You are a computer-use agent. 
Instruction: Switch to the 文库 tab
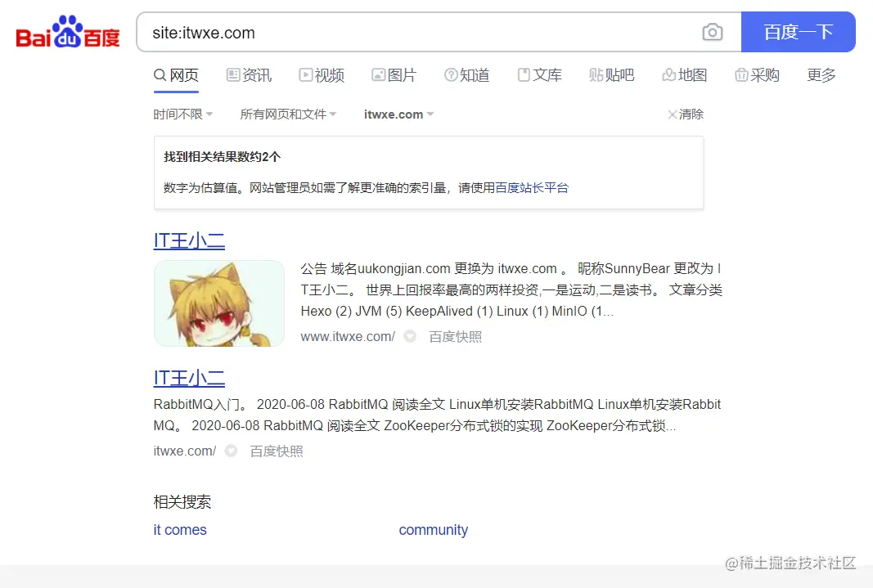(x=539, y=75)
